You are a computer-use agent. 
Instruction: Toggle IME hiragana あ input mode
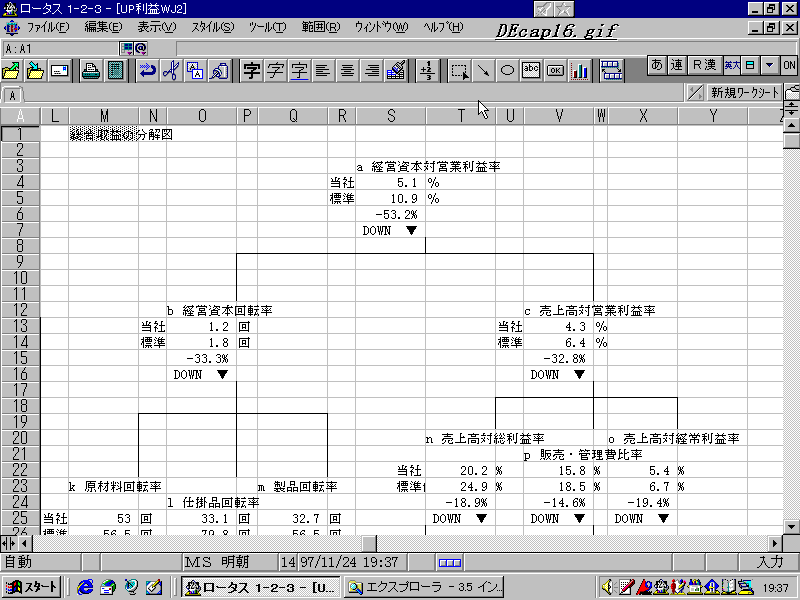[657, 65]
